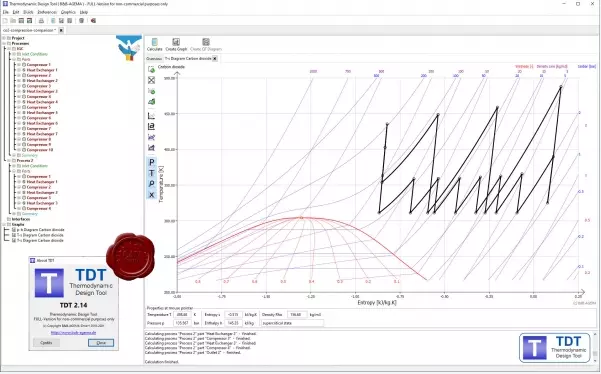Select Compressor 9 in the tree

click(38, 144)
